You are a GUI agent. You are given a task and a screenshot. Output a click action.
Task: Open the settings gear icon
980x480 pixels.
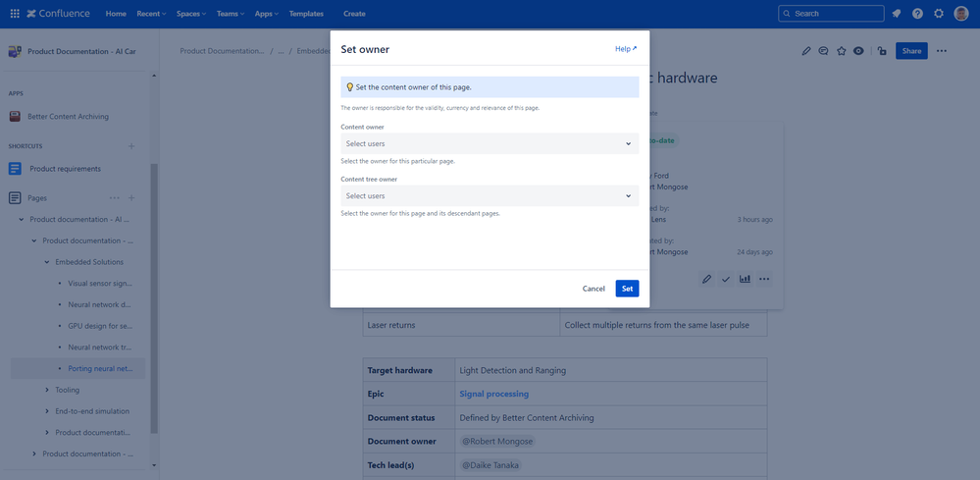939,14
